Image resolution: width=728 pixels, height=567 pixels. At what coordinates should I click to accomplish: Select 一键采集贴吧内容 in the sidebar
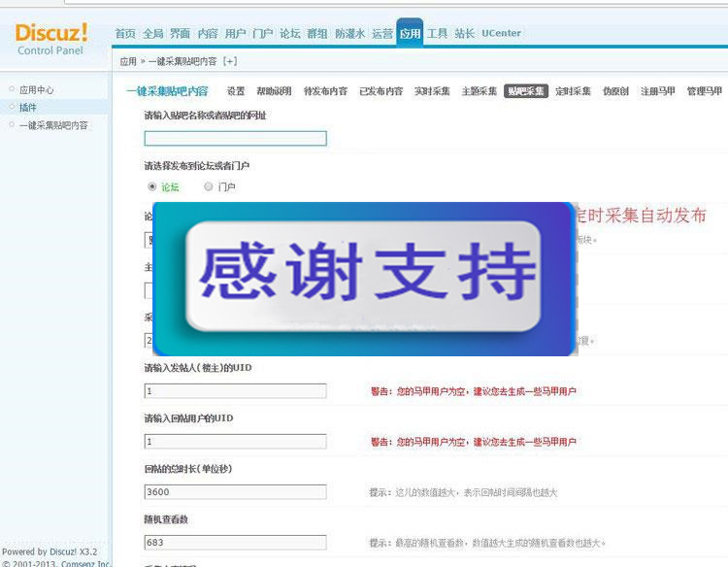(x=53, y=124)
